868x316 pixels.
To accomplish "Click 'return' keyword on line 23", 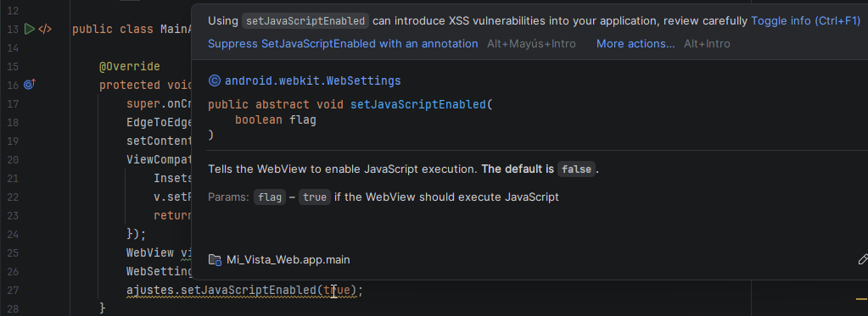I will (173, 215).
